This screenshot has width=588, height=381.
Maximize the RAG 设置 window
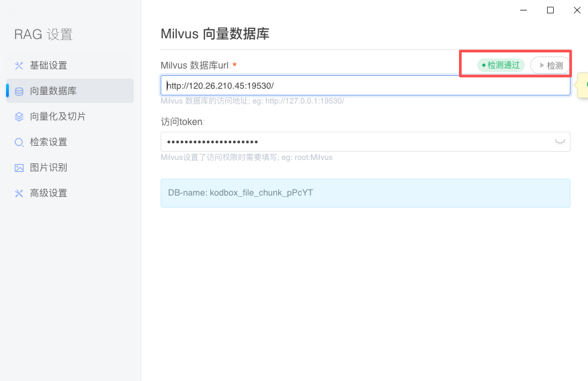click(x=550, y=10)
